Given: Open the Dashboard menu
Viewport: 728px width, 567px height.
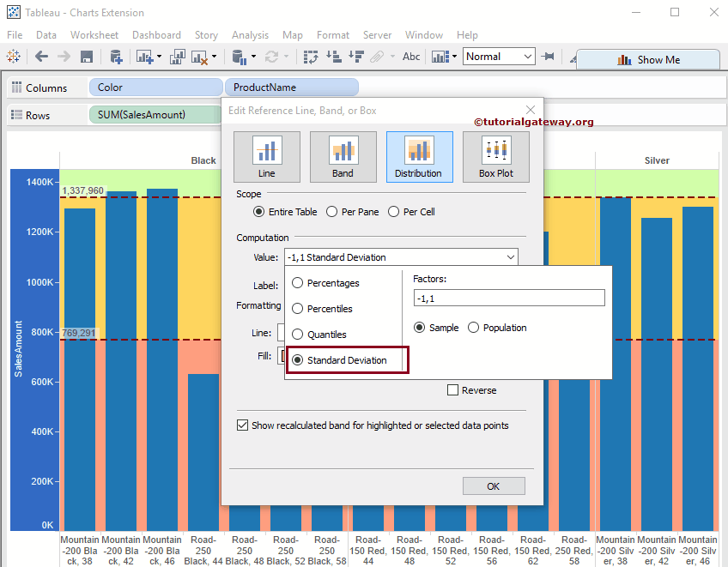Looking at the screenshot, I should coord(156,35).
